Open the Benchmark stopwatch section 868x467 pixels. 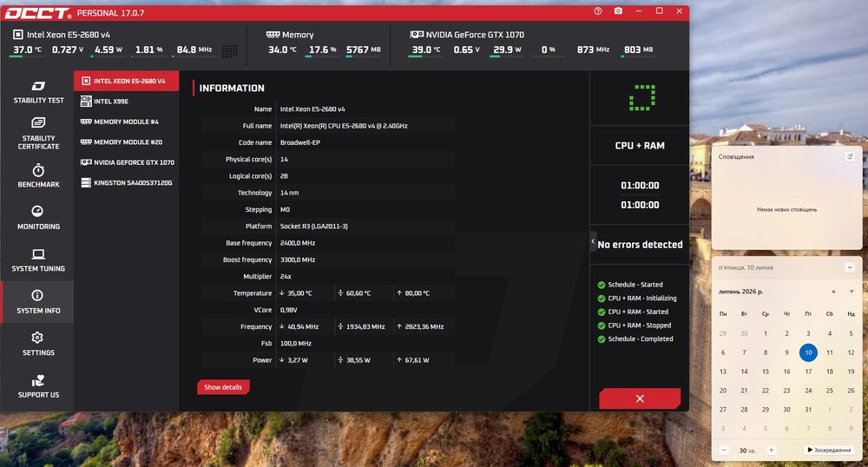point(37,176)
